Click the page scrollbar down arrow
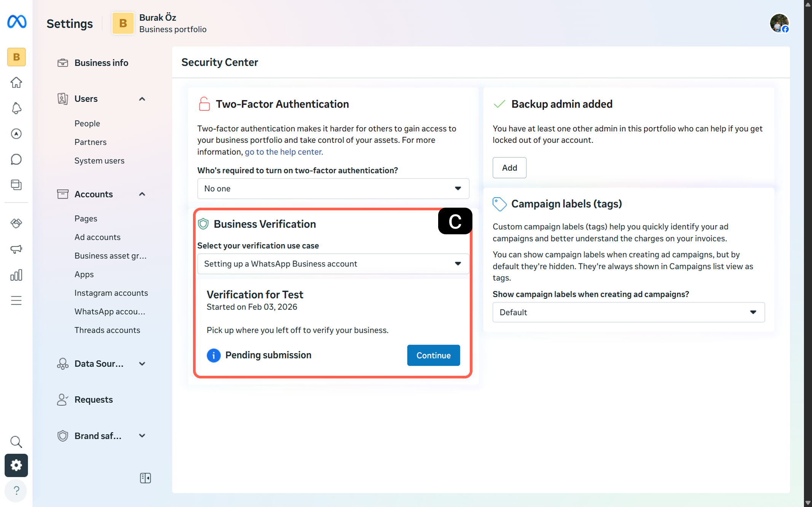The width and height of the screenshot is (812, 507). click(x=808, y=503)
